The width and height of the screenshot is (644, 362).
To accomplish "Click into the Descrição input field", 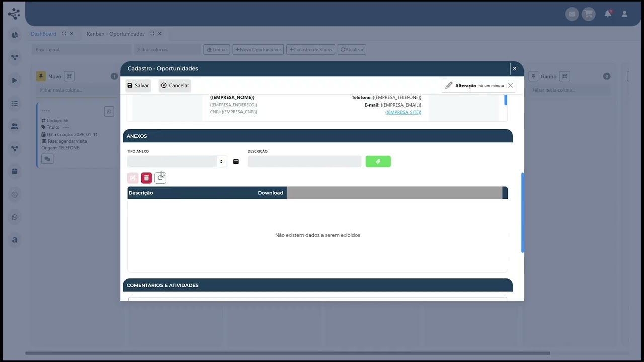I will pyautogui.click(x=304, y=161).
